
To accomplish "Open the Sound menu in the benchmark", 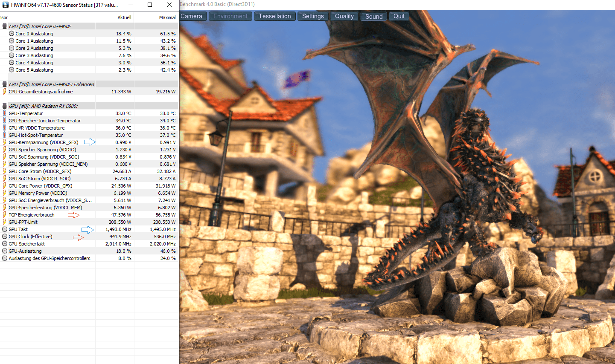I will (x=374, y=16).
